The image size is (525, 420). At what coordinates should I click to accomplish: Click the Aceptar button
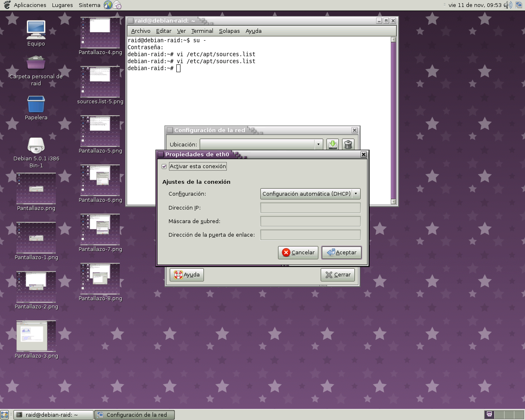[341, 252]
